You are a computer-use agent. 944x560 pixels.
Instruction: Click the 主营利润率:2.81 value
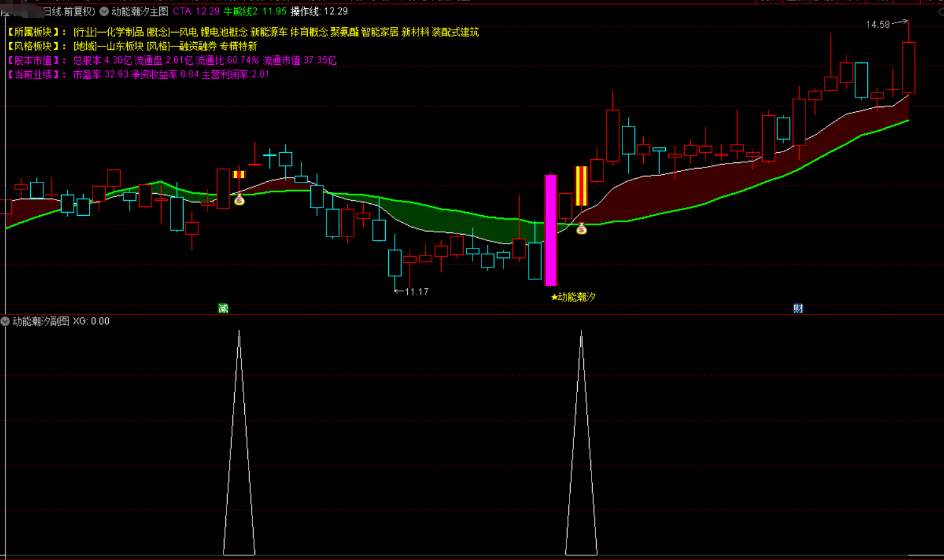click(x=235, y=74)
